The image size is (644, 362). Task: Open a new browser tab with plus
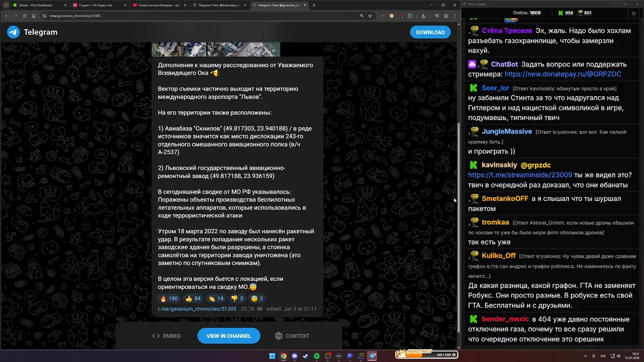coord(314,5)
